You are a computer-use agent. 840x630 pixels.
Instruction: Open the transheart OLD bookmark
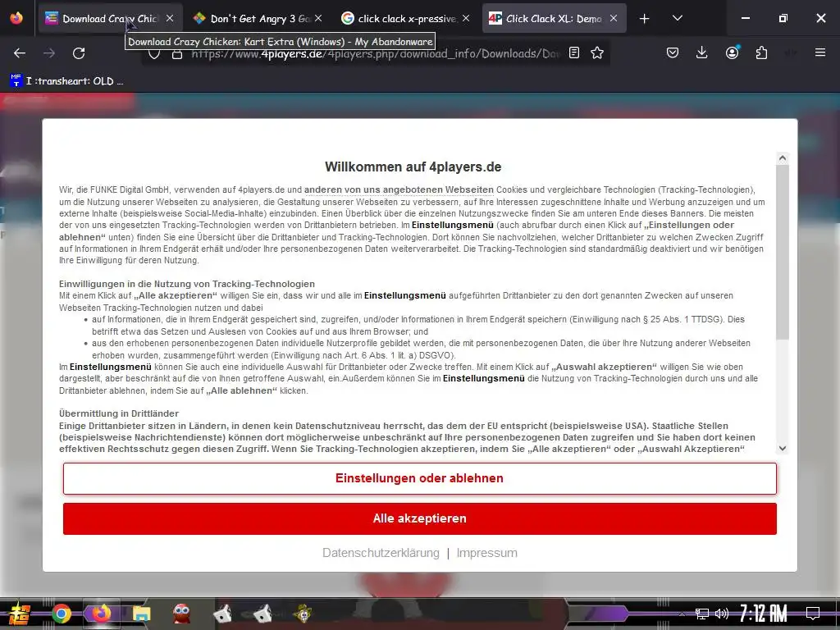click(67, 81)
